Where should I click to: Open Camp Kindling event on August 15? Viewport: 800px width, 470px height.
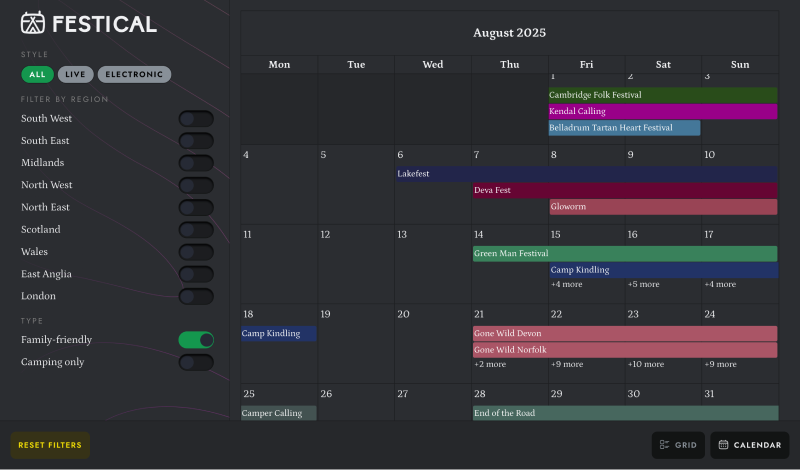click(664, 270)
